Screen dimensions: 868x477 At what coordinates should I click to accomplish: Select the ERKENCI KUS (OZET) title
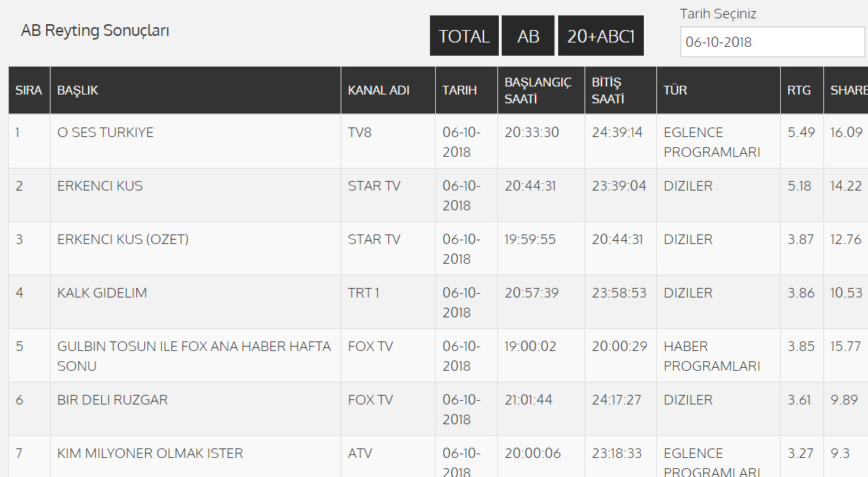point(123,240)
